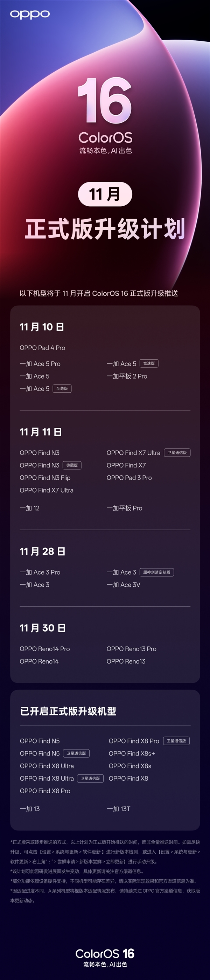Select the 原神刻晴定制版 tag
This screenshot has height=980, width=210.
pyautogui.click(x=156, y=572)
